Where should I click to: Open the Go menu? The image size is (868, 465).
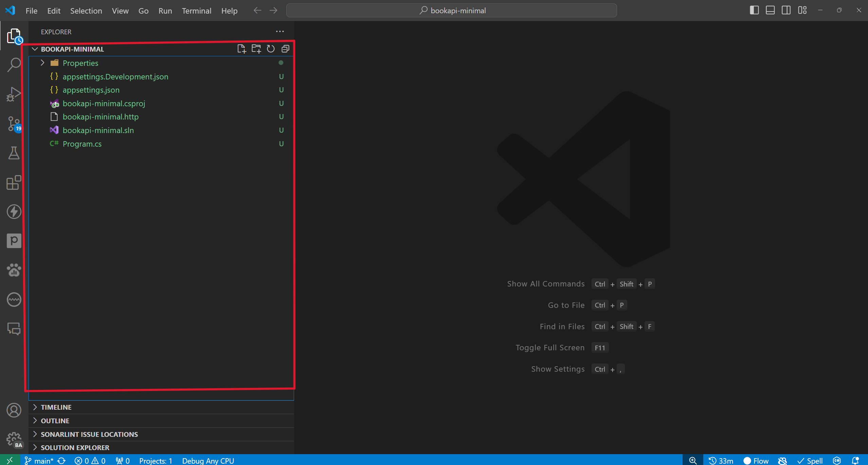click(143, 11)
